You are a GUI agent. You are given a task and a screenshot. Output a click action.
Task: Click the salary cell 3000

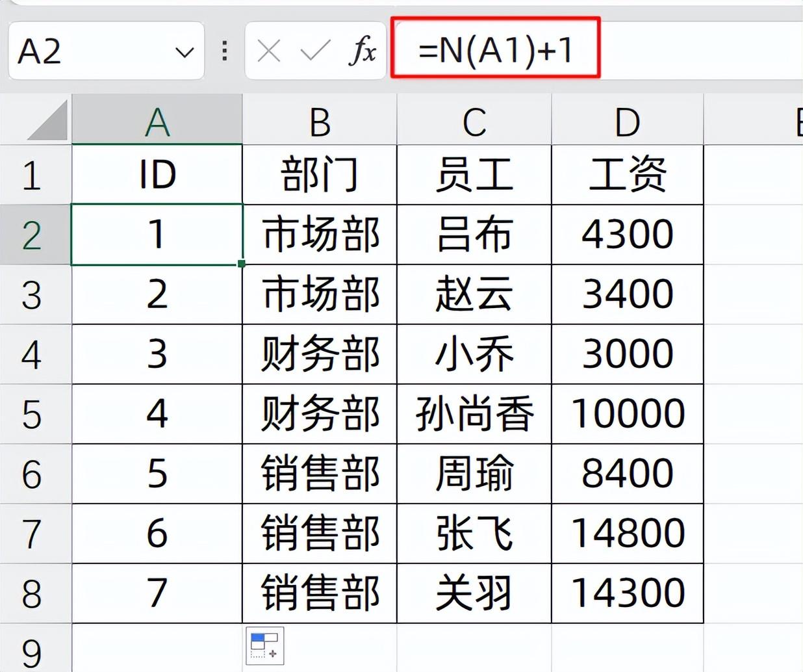(x=628, y=354)
